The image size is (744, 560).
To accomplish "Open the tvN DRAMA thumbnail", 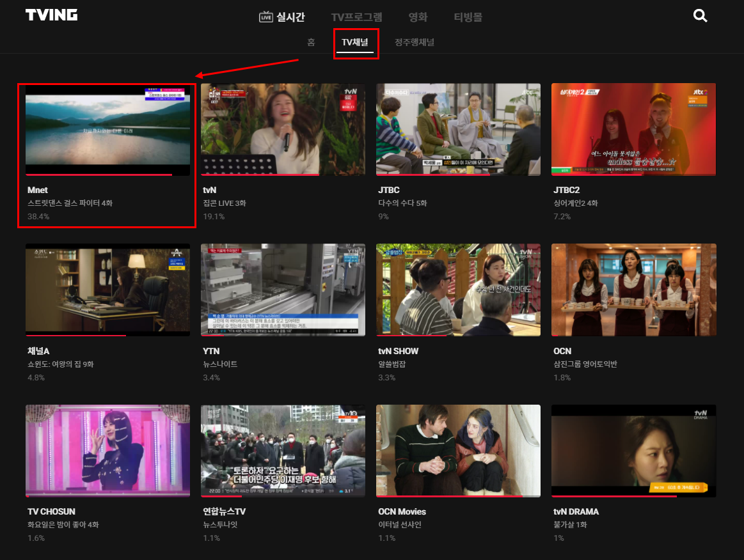I will click(633, 451).
